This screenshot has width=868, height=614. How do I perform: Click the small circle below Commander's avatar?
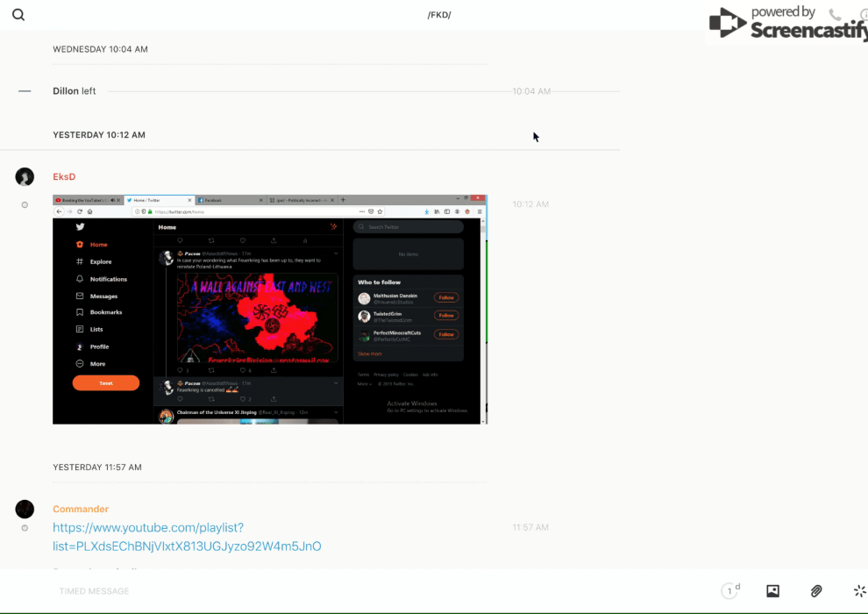(x=25, y=528)
